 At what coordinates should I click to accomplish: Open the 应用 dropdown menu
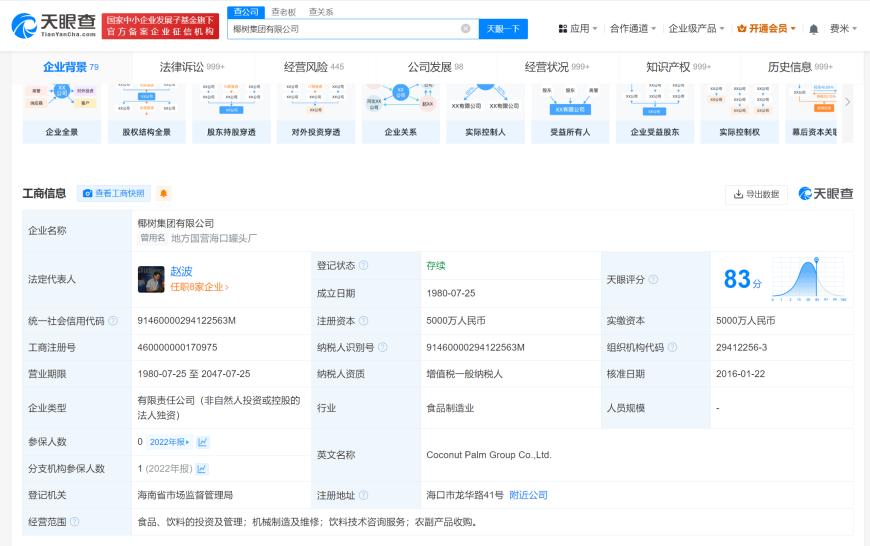click(578, 28)
